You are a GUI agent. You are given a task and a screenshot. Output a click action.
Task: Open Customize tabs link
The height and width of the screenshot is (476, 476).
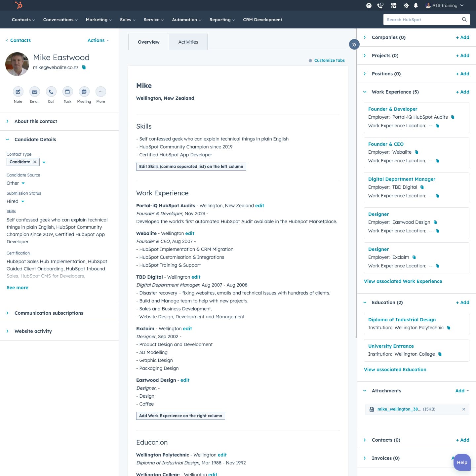pos(329,60)
